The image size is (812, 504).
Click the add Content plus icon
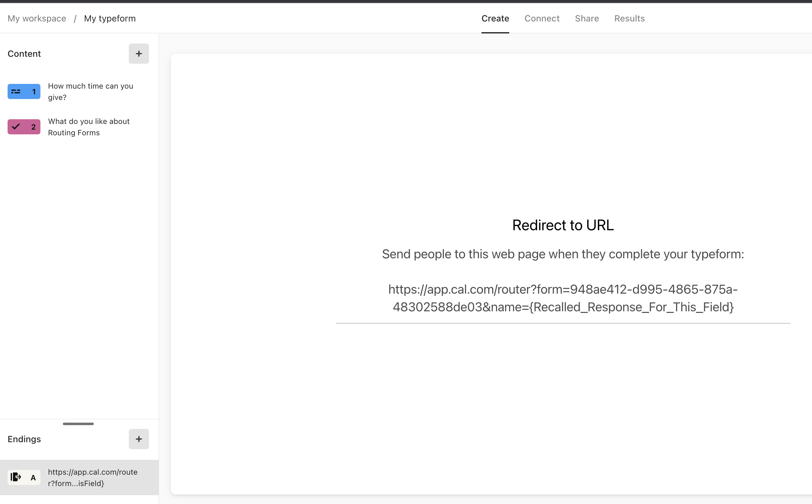coord(139,53)
